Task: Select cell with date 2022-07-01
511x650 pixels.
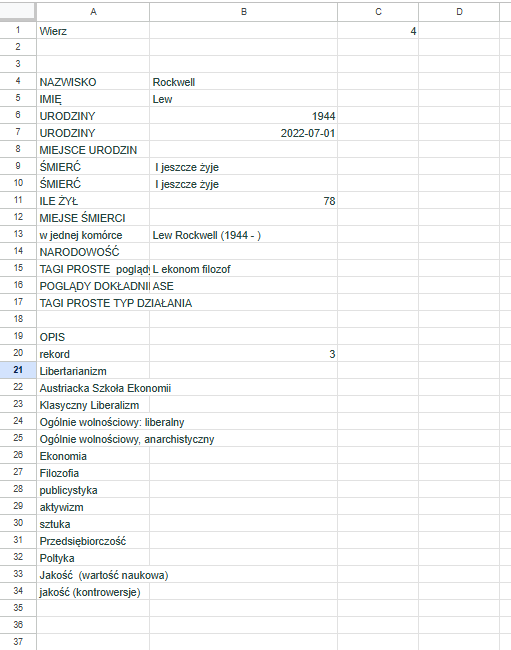Action: tap(244, 133)
